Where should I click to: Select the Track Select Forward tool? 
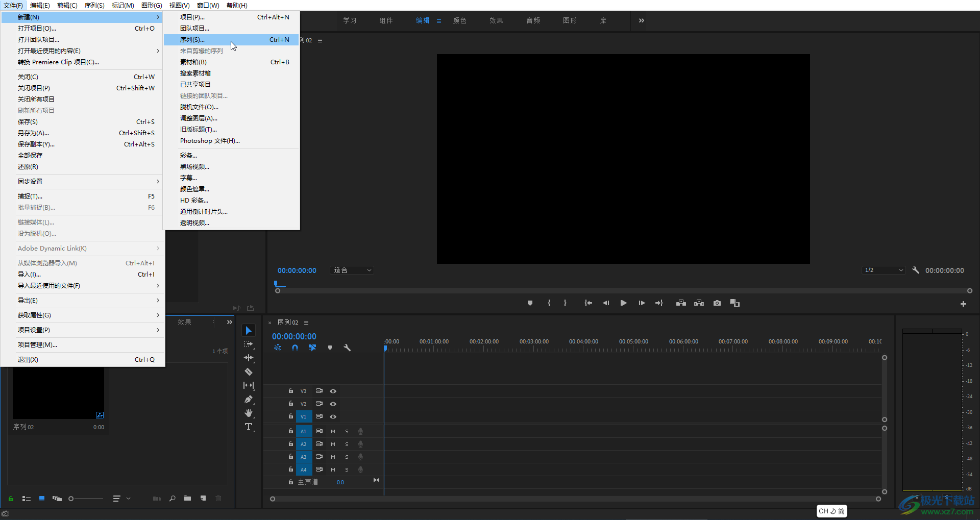point(249,344)
